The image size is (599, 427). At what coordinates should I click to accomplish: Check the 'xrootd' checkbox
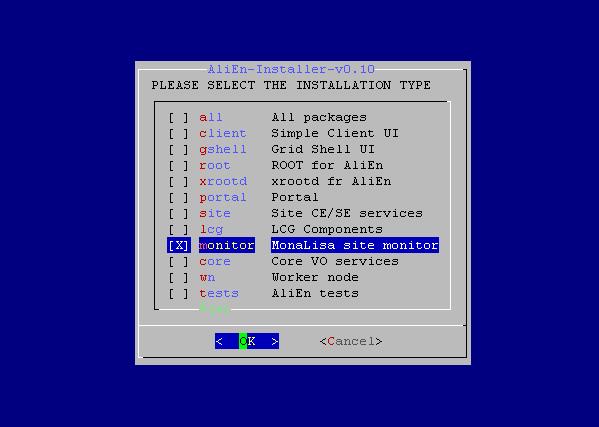pyautogui.click(x=179, y=182)
